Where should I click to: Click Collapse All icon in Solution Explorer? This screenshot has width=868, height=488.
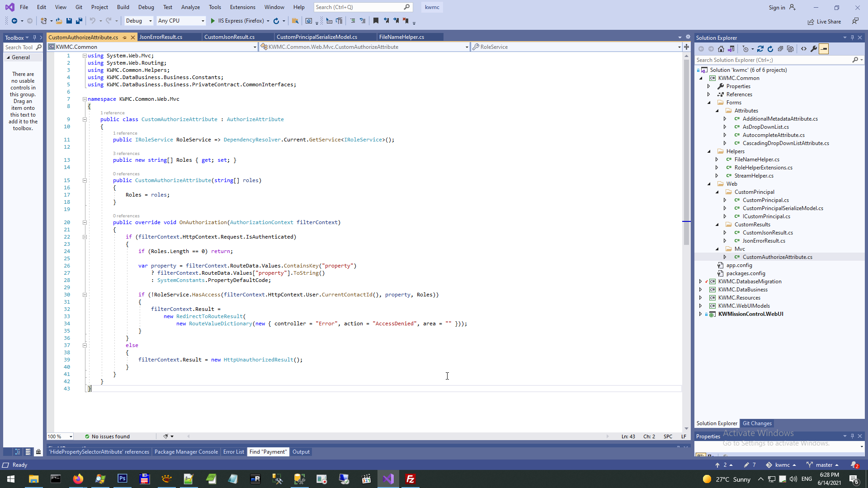point(780,49)
